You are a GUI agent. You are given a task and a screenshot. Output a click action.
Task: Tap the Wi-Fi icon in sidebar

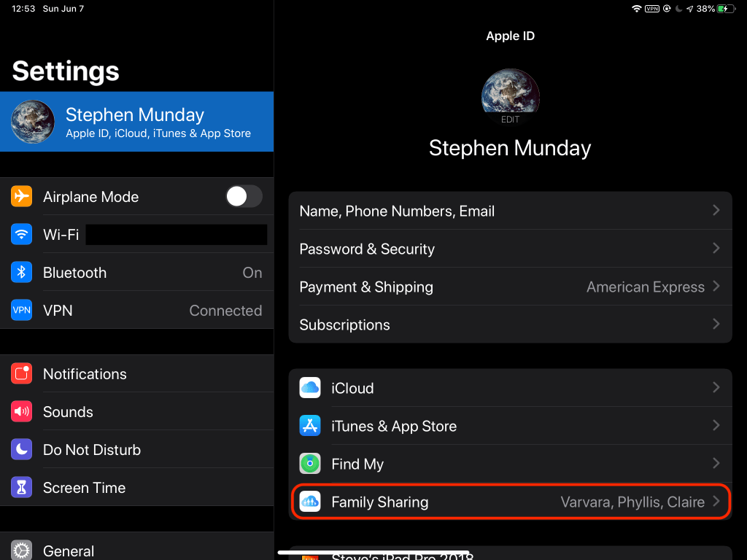pyautogui.click(x=22, y=235)
